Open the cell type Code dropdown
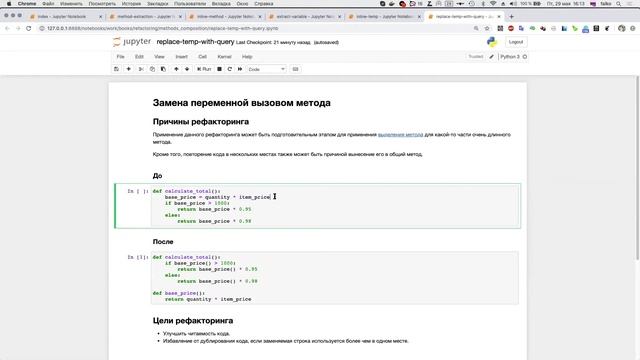The width and height of the screenshot is (640, 360). pos(267,69)
